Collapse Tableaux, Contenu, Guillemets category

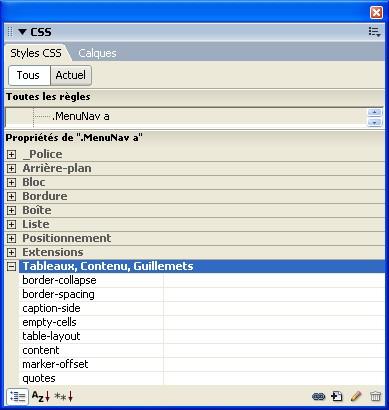(11, 266)
